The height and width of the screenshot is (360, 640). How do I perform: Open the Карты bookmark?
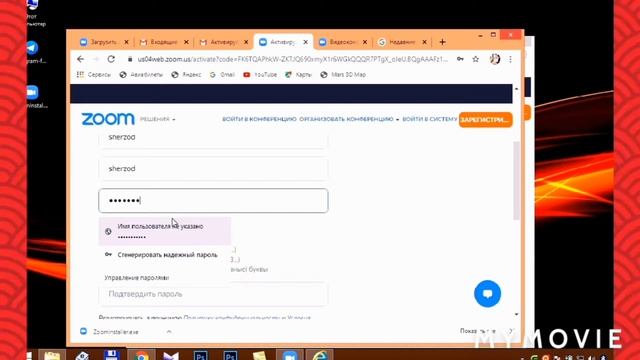pos(298,75)
